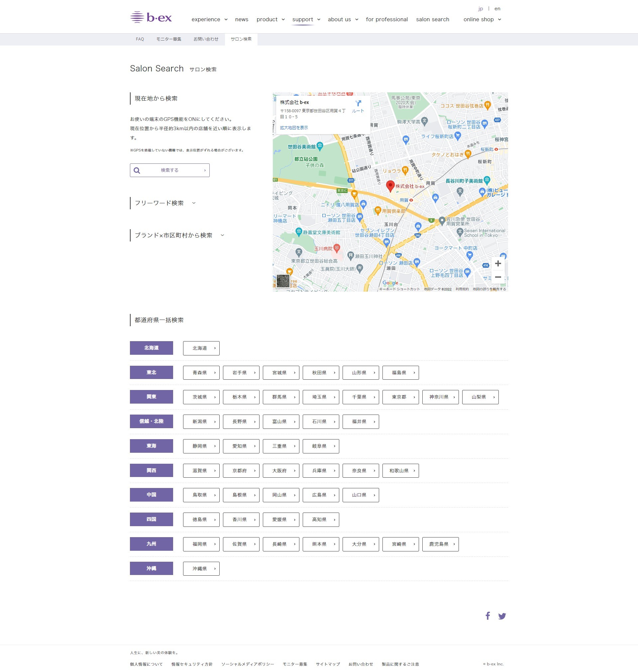This screenshot has height=672, width=638.
Task: Select the FAQ sub-tab
Action: click(x=140, y=39)
